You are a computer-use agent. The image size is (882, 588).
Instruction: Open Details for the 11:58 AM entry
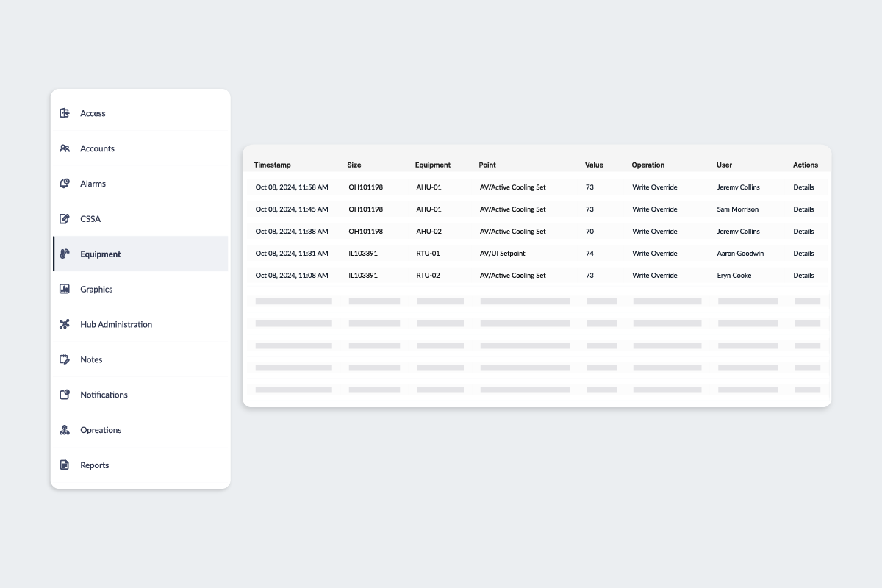point(803,187)
